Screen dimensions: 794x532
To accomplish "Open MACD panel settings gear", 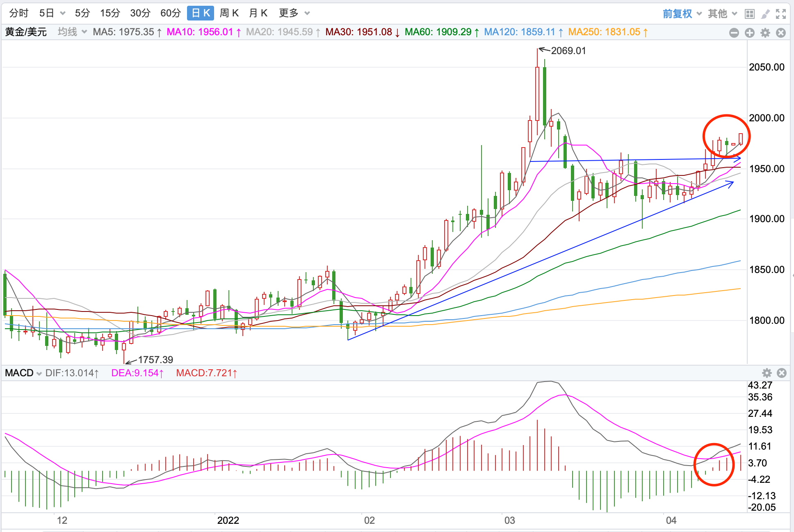I will (x=767, y=373).
